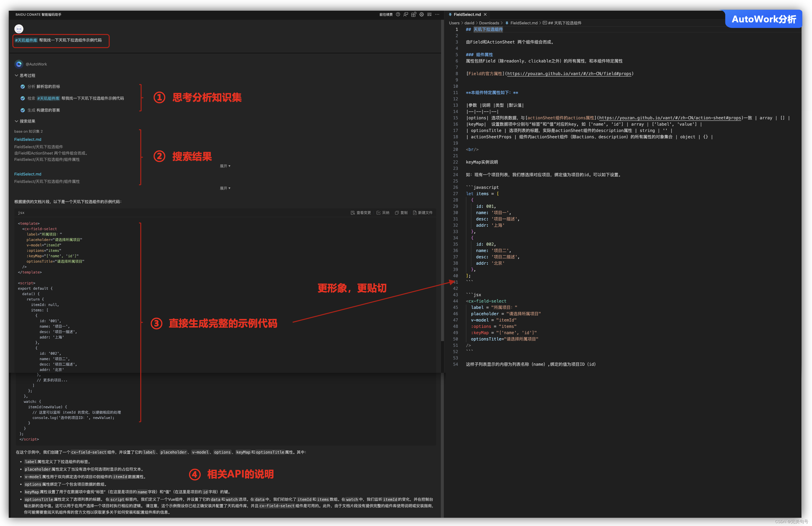Click the check icon beside 检索 step
Image resolution: width=812 pixels, height=526 pixels.
click(x=23, y=98)
